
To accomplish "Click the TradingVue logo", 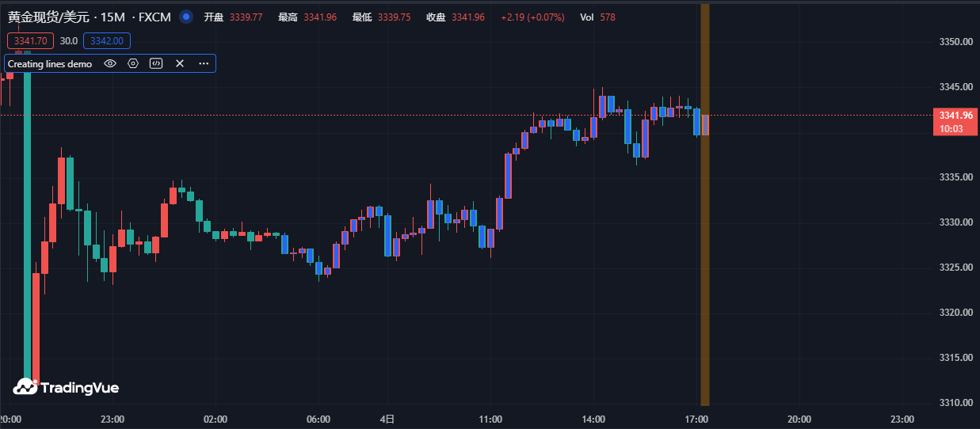I will (66, 387).
